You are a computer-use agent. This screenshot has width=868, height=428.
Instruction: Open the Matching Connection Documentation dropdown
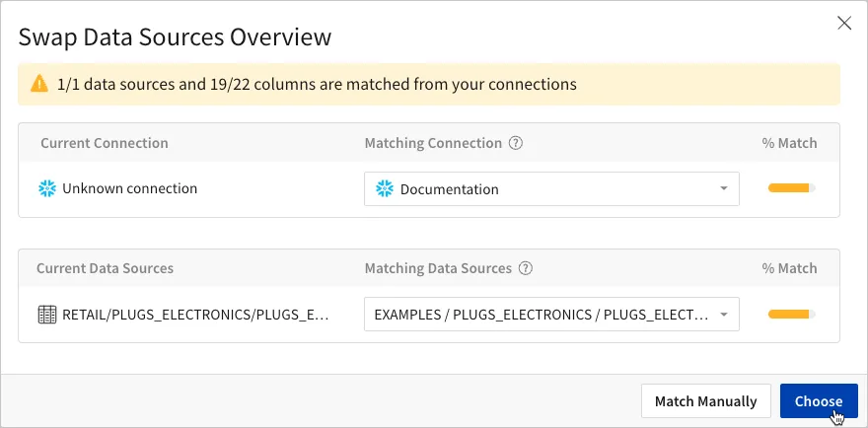tap(551, 188)
